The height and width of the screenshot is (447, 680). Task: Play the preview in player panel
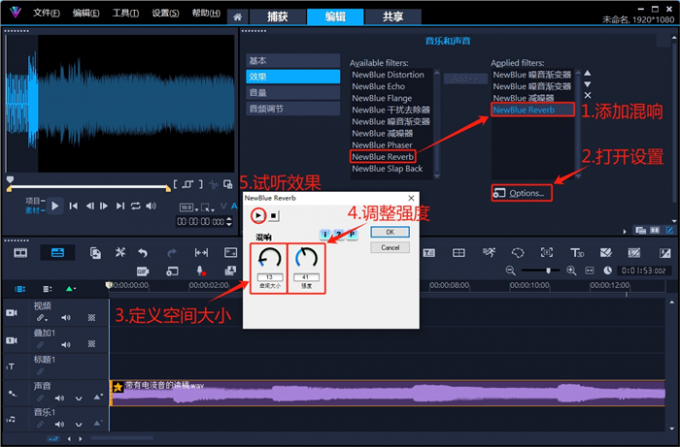point(55,206)
